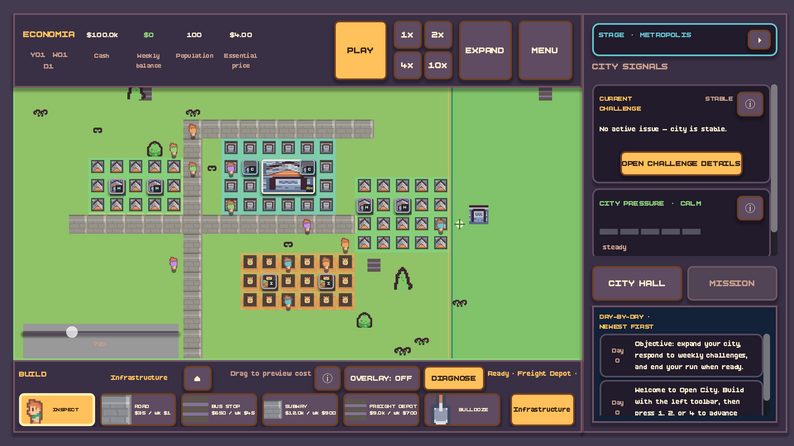This screenshot has width=794, height=446.
Task: Click the Essential price $4.00 stat
Action: click(241, 35)
